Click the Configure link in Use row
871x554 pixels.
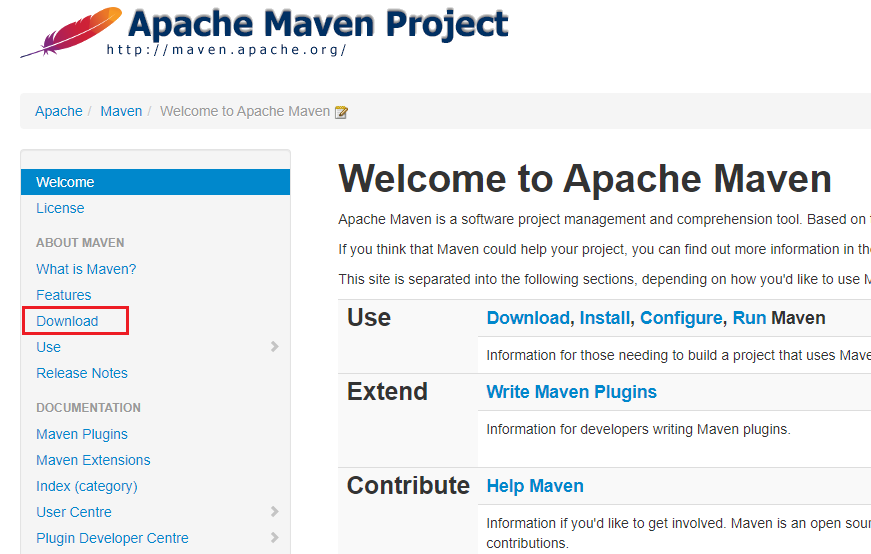(681, 318)
